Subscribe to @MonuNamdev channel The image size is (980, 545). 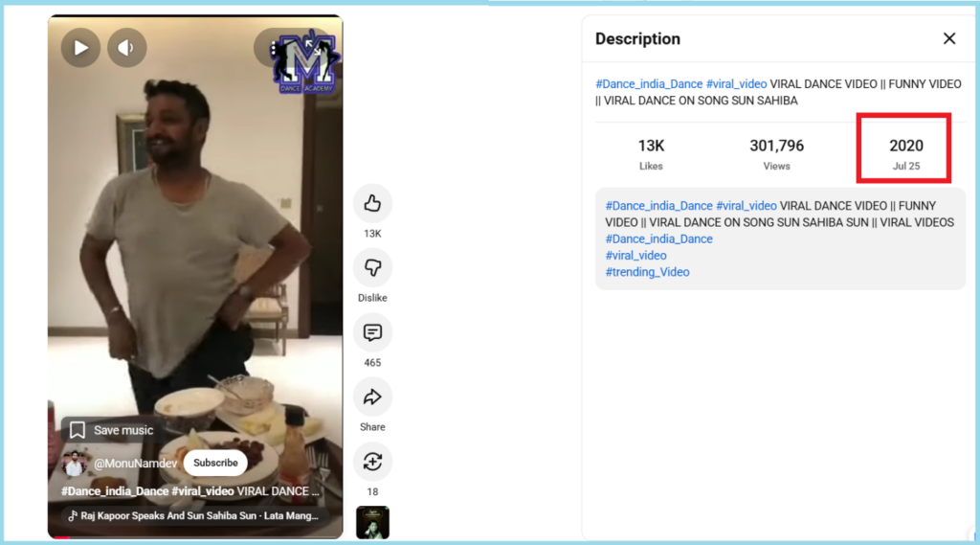tap(215, 463)
